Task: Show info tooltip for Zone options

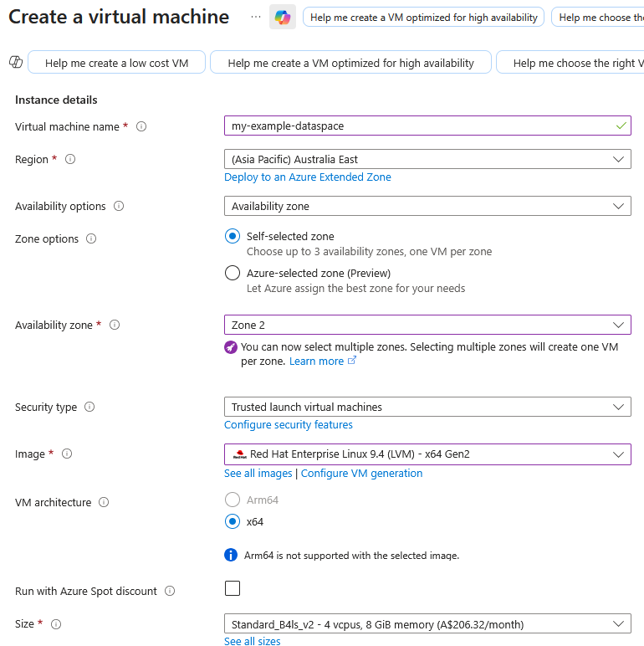Action: pyautogui.click(x=91, y=238)
